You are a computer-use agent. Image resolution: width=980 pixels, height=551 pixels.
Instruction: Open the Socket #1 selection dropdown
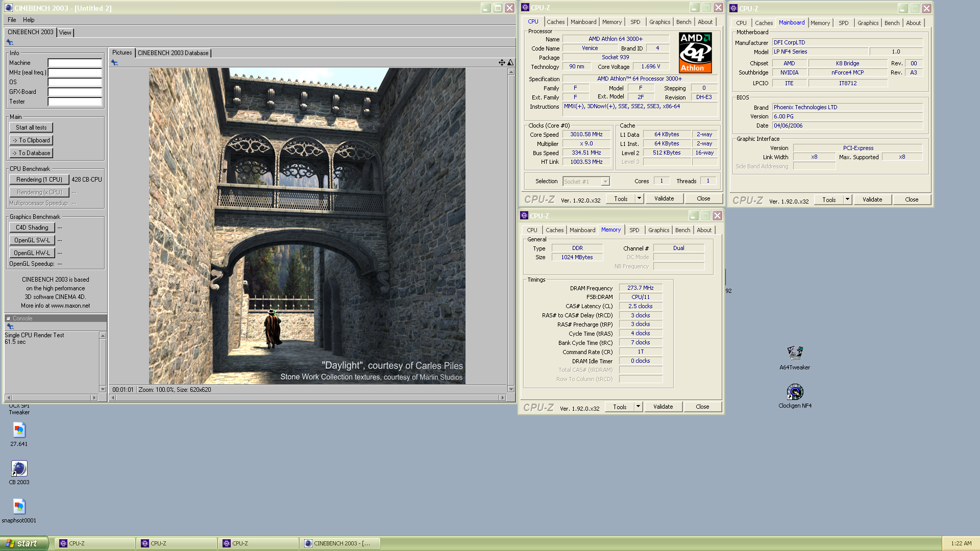tap(605, 181)
